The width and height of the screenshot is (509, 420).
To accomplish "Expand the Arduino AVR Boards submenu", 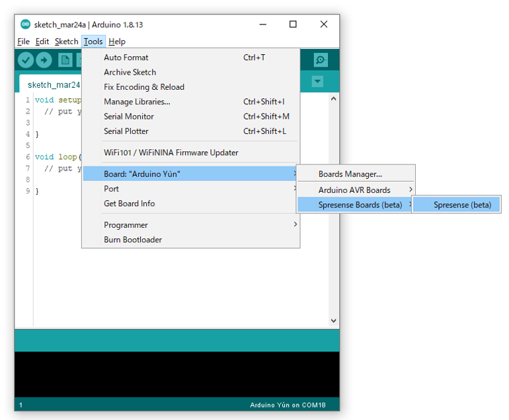I will [x=354, y=190].
